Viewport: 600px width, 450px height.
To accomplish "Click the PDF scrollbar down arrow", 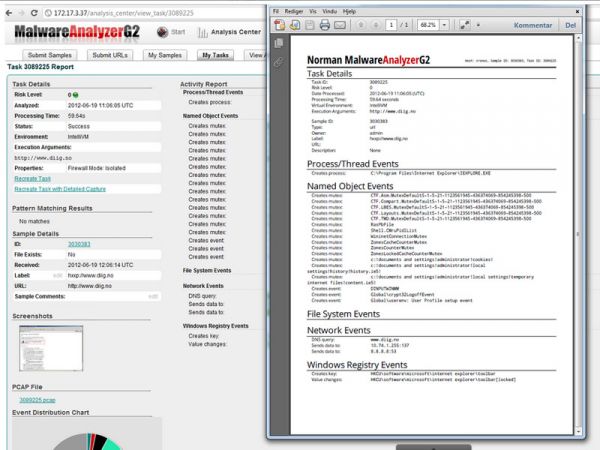I will [x=578, y=431].
